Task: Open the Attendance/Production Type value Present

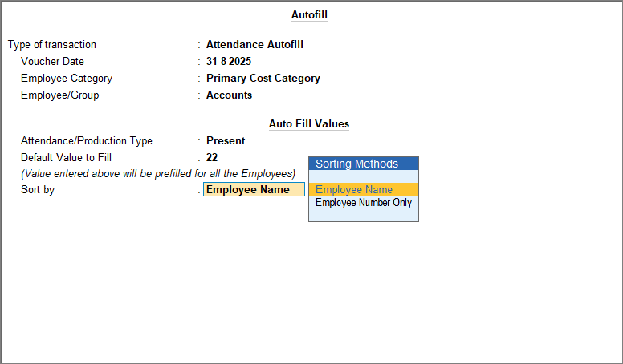Action: coord(226,141)
